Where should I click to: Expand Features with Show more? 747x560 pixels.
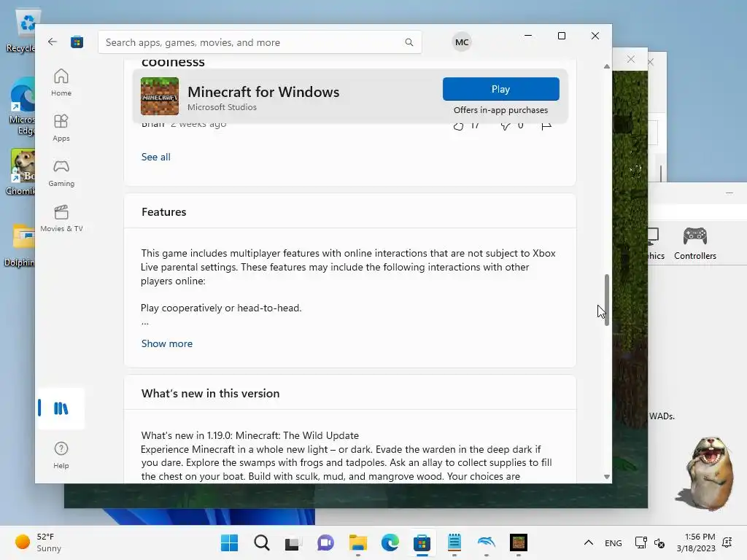[x=167, y=343]
